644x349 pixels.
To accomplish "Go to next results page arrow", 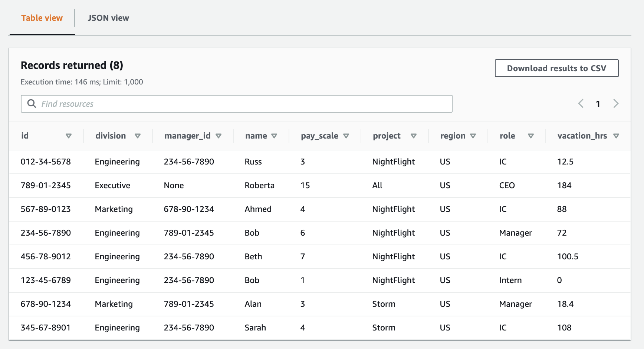I will 616,104.
